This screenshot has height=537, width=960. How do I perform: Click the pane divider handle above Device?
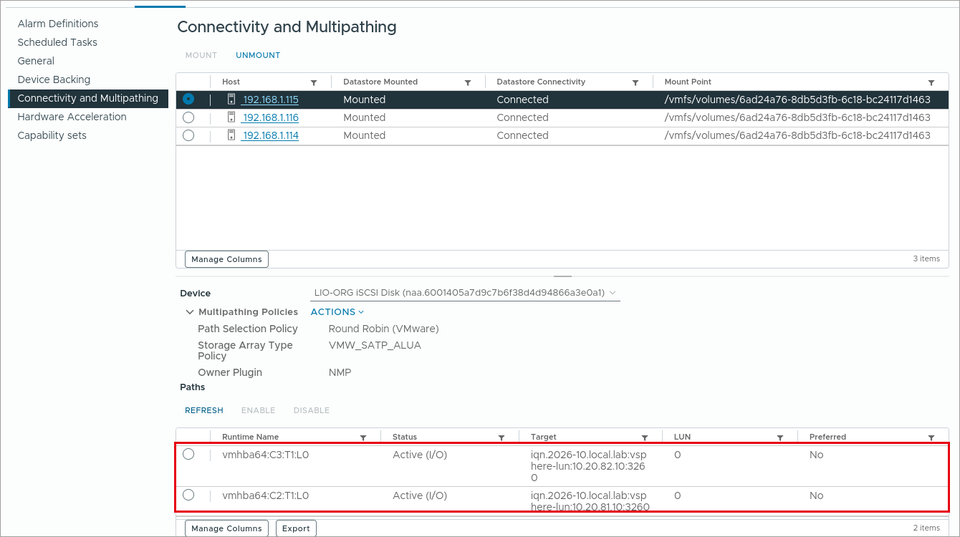click(563, 276)
